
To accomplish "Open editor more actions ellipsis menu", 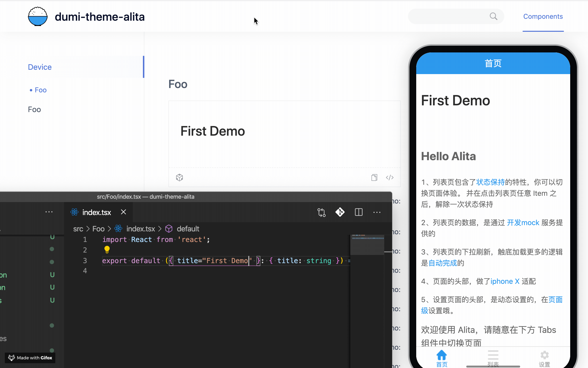I will pos(377,212).
